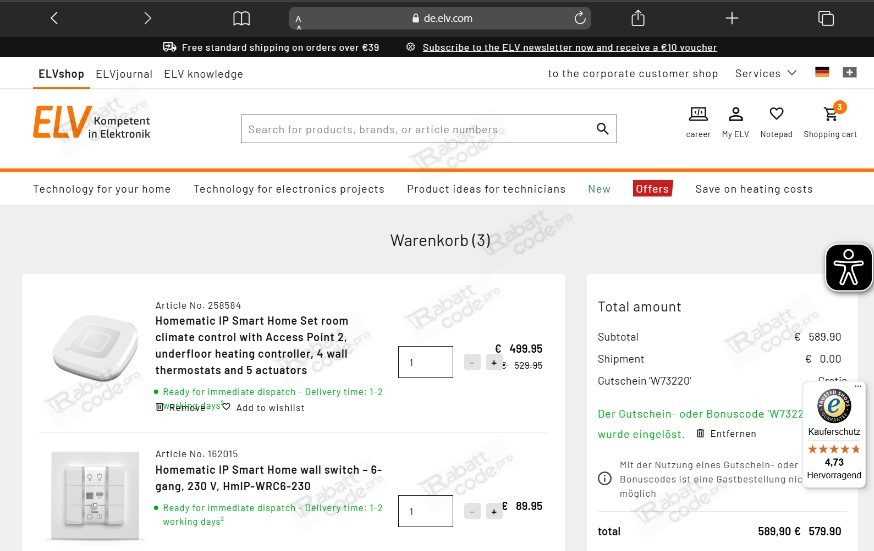Switch to ELVjournal tab

[x=124, y=74]
